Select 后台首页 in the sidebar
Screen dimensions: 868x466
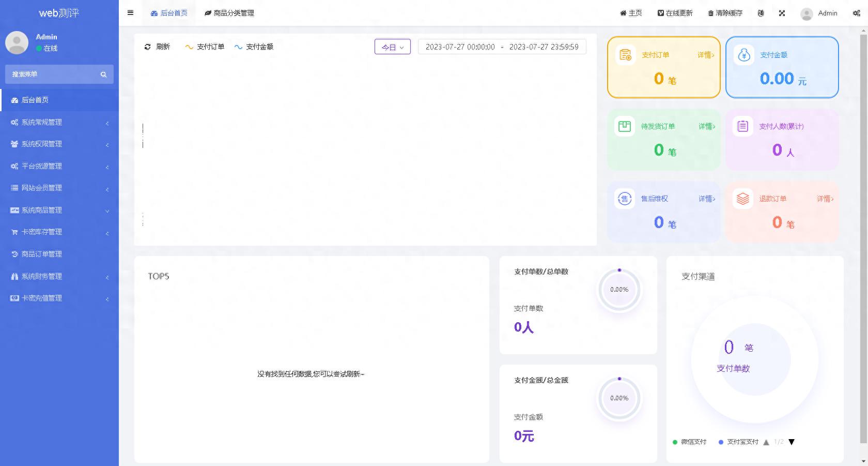tap(59, 100)
